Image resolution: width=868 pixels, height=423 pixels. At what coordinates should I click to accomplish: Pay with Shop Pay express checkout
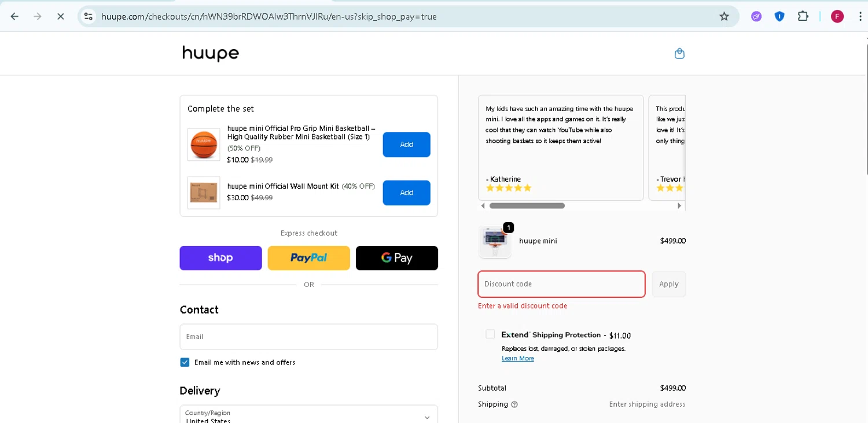(x=220, y=258)
